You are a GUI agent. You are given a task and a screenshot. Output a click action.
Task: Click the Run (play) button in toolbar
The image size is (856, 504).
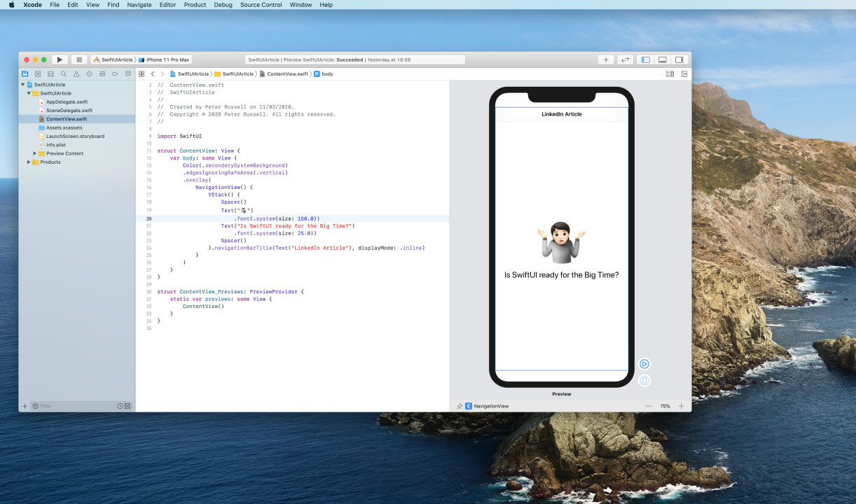[x=60, y=60]
